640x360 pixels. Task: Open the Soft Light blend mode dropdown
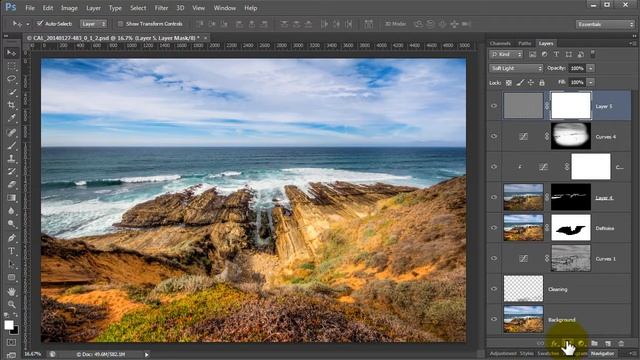coord(516,68)
